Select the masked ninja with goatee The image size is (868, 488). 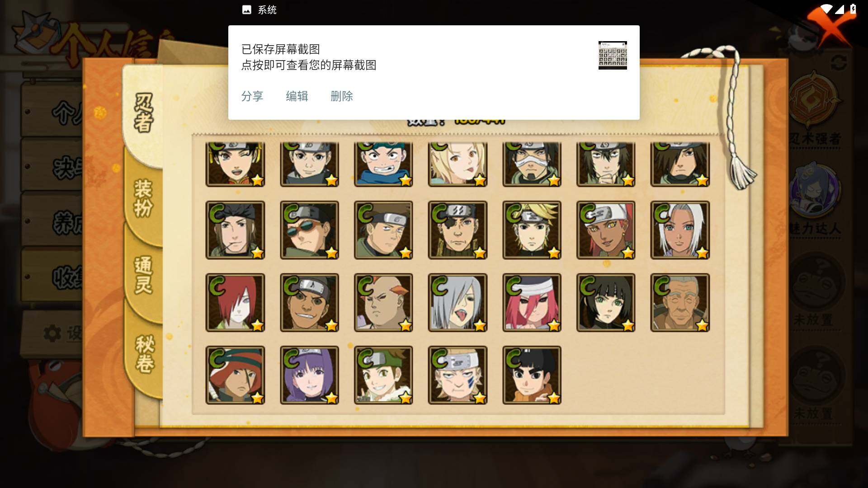(x=532, y=164)
